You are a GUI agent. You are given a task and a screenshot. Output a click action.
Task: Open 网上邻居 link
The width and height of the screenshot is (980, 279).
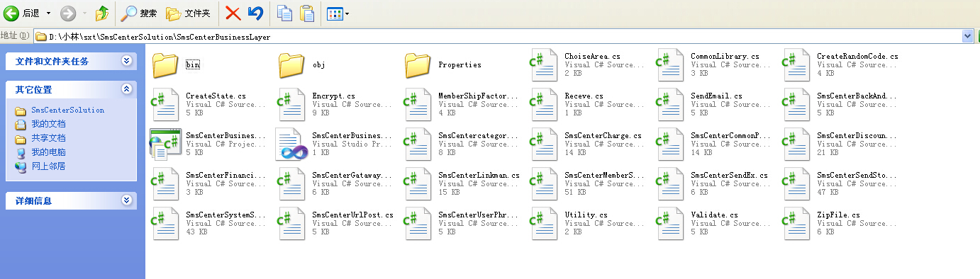pos(48,166)
